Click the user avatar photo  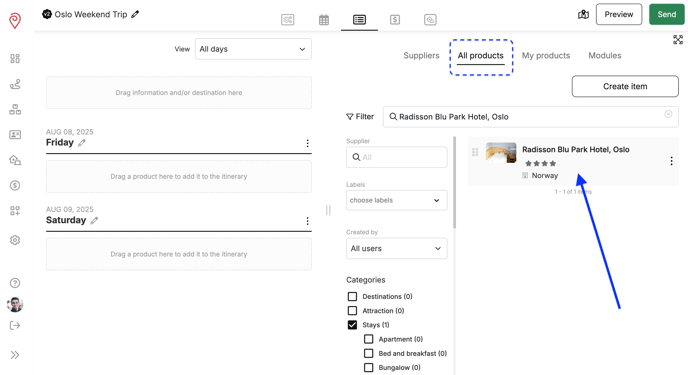tap(15, 304)
